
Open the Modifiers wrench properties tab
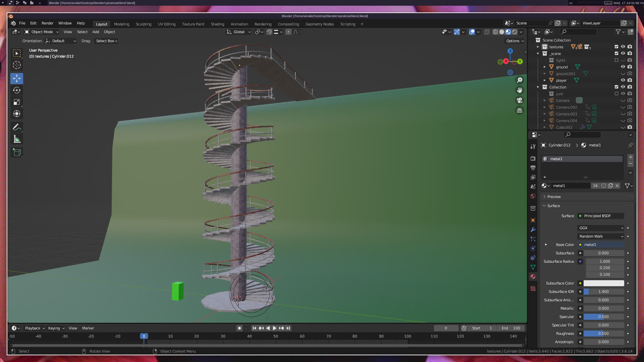pyautogui.click(x=533, y=230)
